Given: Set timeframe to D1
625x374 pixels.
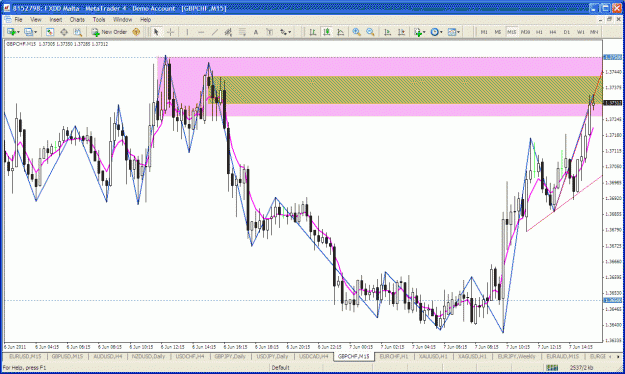Looking at the screenshot, I should (x=566, y=32).
